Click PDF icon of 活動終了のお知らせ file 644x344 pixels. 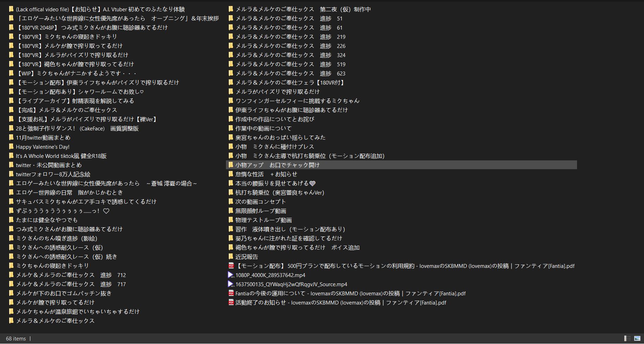(231, 302)
